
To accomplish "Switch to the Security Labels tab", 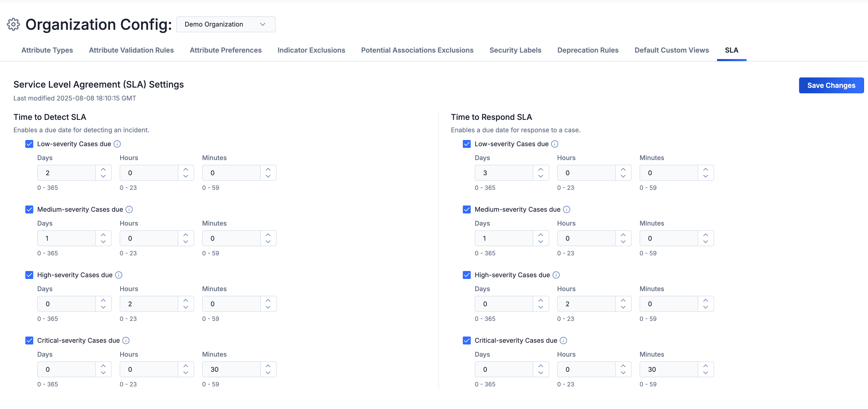I will coord(515,50).
